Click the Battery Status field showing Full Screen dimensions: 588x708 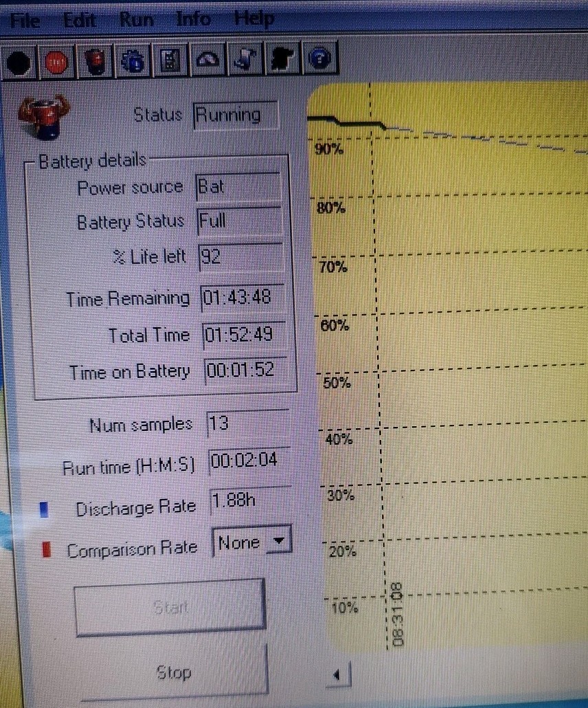coord(240,221)
